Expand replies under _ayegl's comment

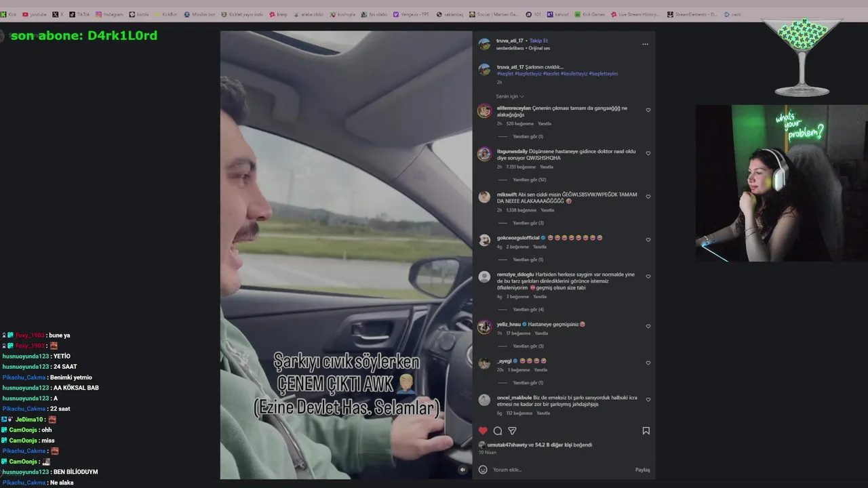(x=528, y=382)
